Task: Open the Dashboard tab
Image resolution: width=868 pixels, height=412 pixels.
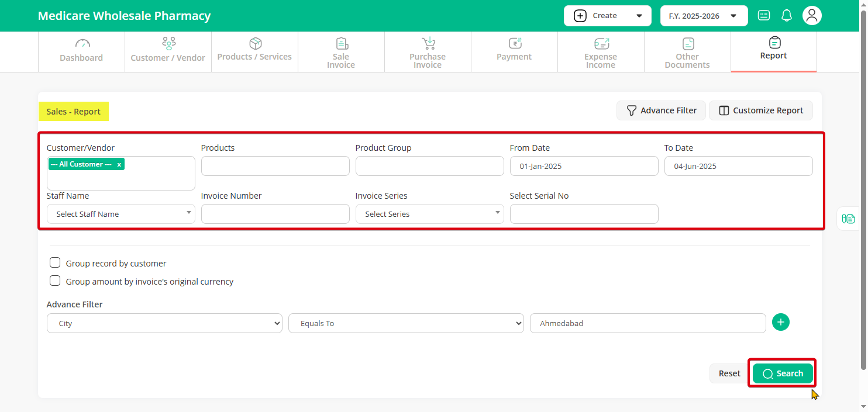Action: click(81, 51)
